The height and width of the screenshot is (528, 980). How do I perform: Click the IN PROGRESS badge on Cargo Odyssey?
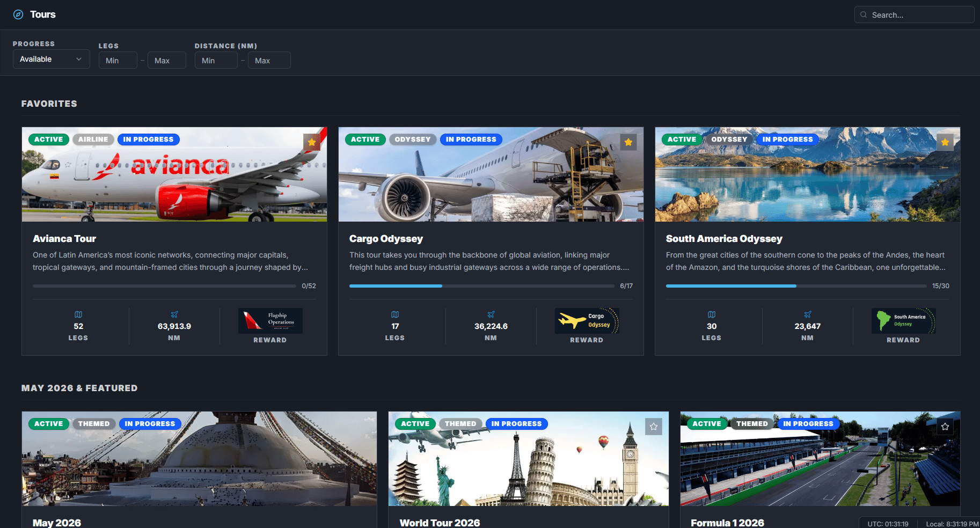(471, 140)
